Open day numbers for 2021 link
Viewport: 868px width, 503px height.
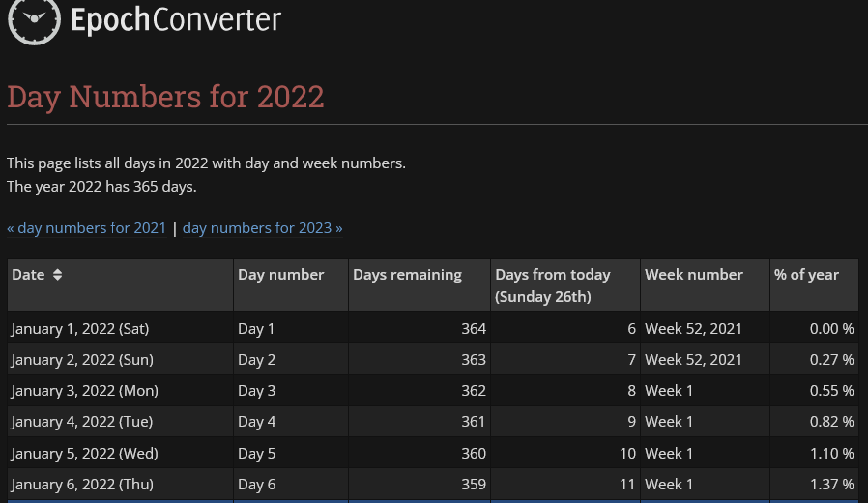tap(86, 227)
